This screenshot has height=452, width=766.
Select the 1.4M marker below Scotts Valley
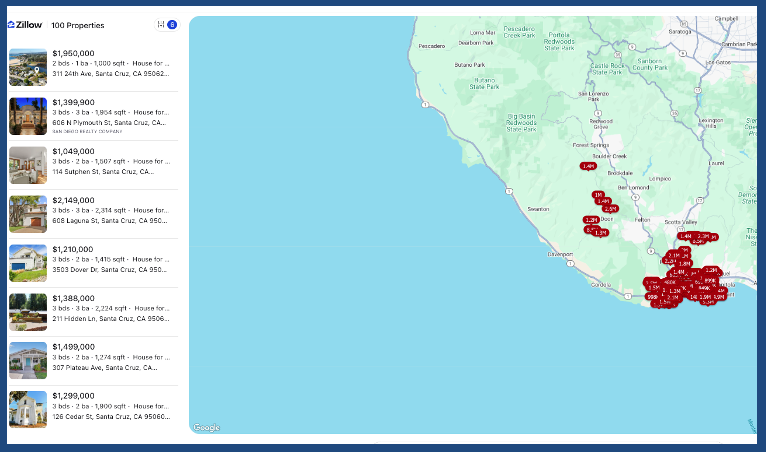pyautogui.click(x=685, y=236)
